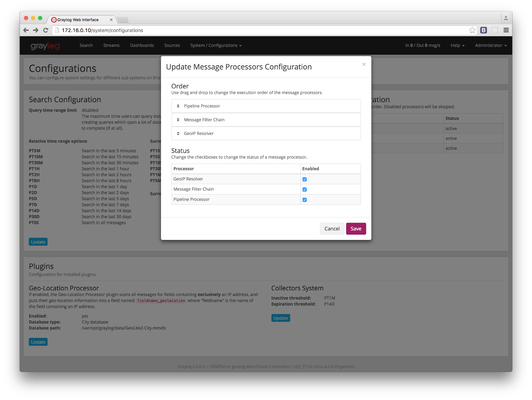Bookmark the page with the star icon
The width and height of the screenshot is (532, 400).
[472, 30]
